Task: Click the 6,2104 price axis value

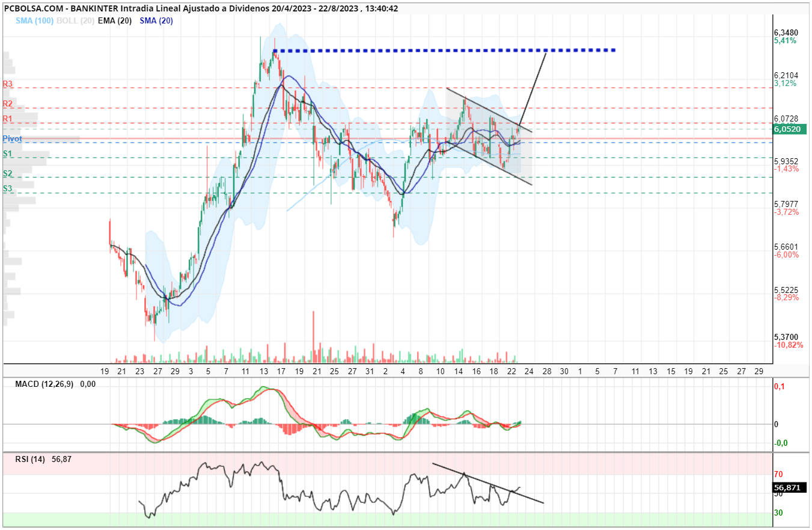Action: click(x=787, y=75)
